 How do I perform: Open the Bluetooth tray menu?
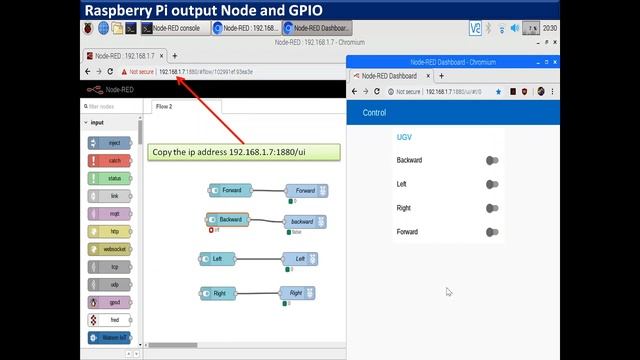[489, 28]
